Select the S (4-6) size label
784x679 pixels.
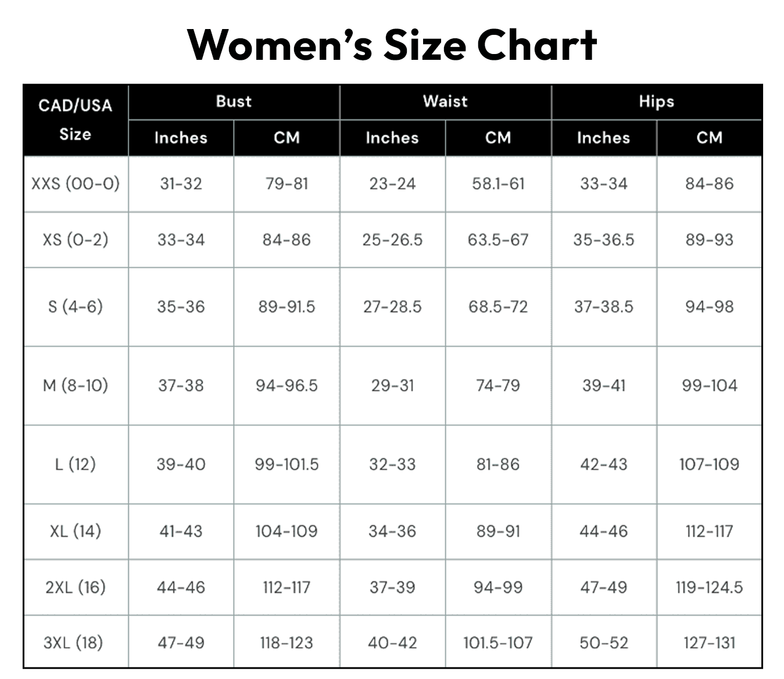(76, 307)
